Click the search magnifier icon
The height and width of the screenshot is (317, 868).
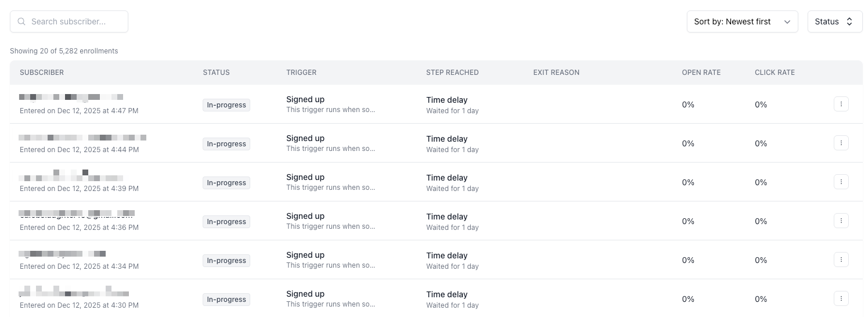coord(21,21)
